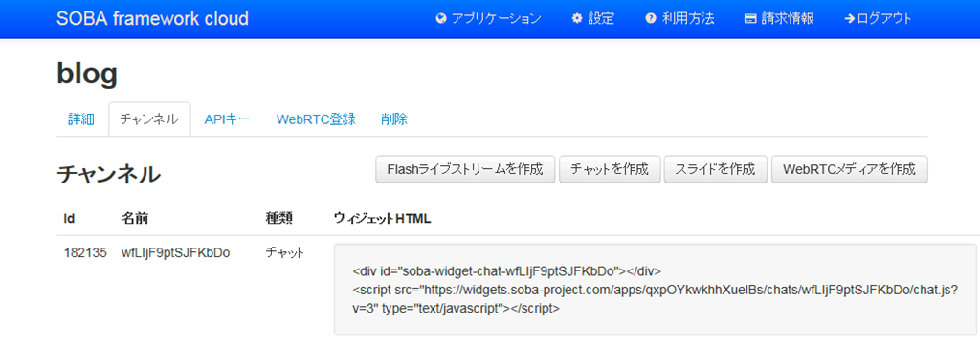
Task: Click the globe icon beside アプリケーション
Action: pos(441,19)
